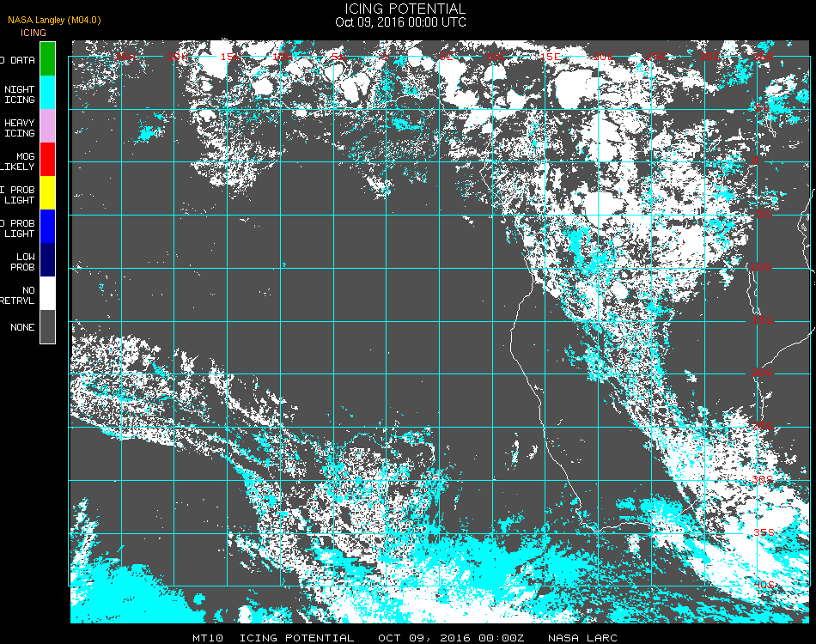
Task: Select 'OCT 09, 2016 00:00Z' in bottom caption
Action: click(x=451, y=638)
